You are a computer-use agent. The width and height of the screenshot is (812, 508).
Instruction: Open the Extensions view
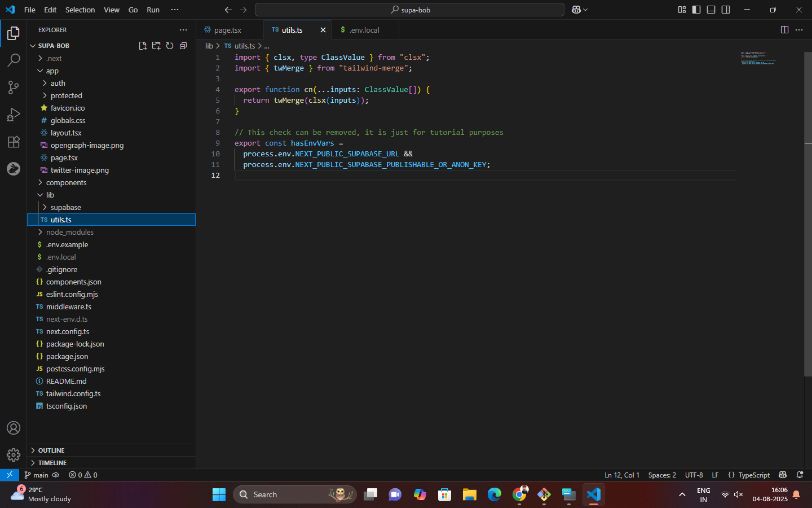(x=14, y=142)
